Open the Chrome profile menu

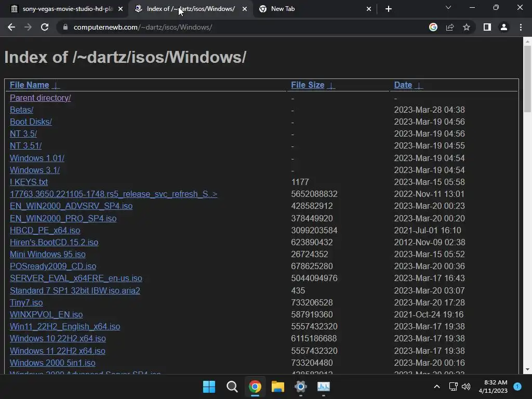pyautogui.click(x=504, y=27)
